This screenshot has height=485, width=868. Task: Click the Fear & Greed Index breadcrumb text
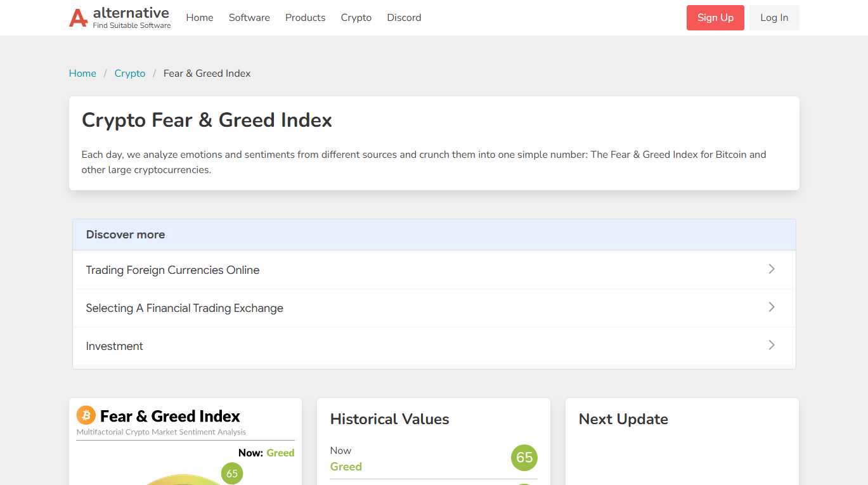coord(207,74)
